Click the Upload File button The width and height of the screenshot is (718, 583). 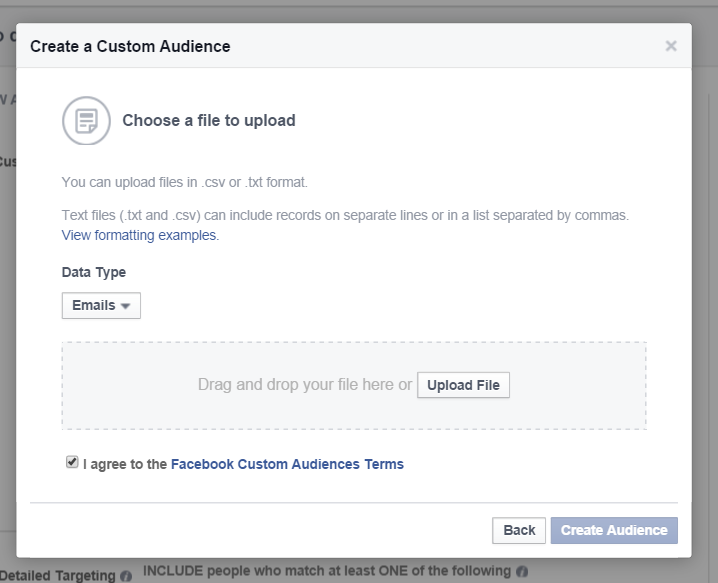point(463,385)
